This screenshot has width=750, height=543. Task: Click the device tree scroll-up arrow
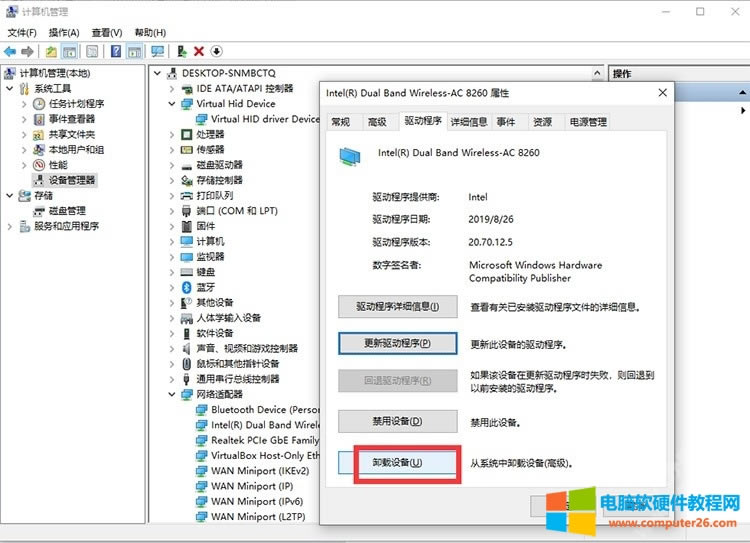click(x=597, y=73)
